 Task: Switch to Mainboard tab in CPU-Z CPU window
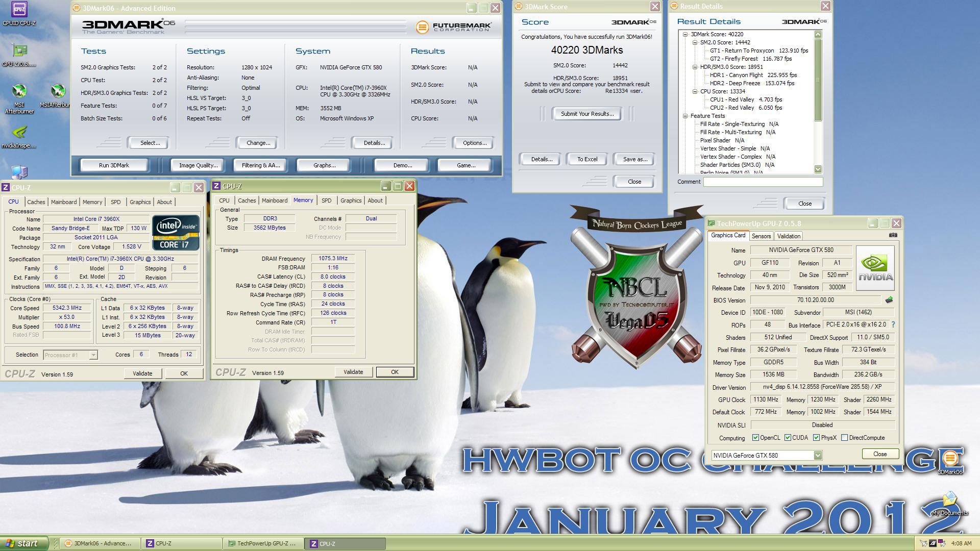63,202
